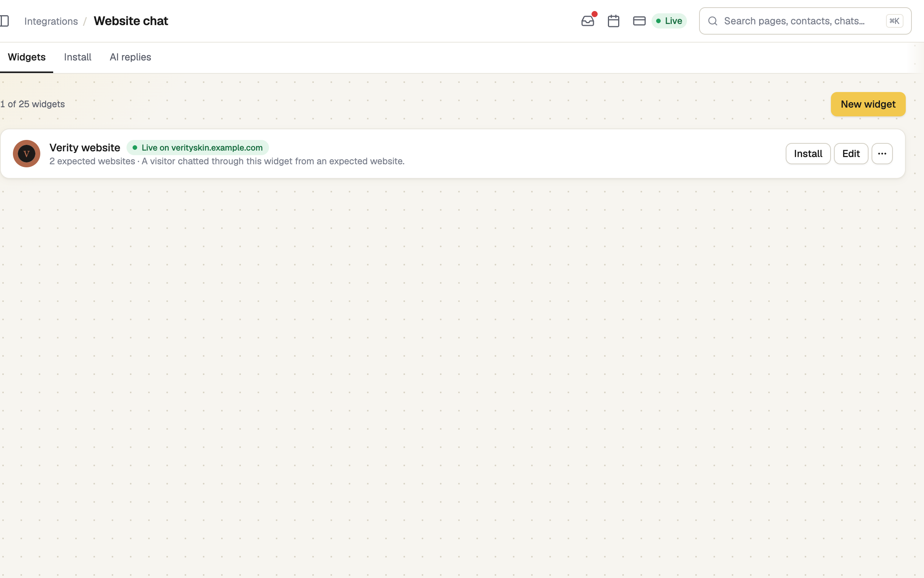Open the AI replies tab
924x578 pixels.
tap(130, 57)
